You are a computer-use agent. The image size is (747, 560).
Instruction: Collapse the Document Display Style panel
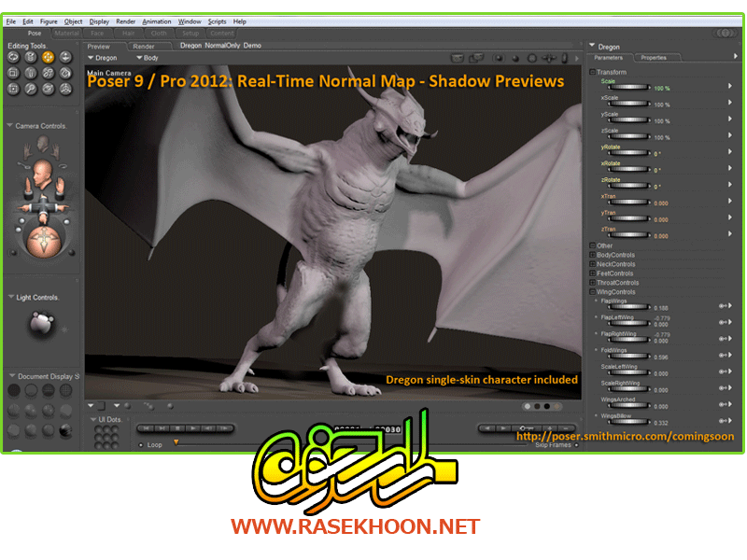coord(12,376)
